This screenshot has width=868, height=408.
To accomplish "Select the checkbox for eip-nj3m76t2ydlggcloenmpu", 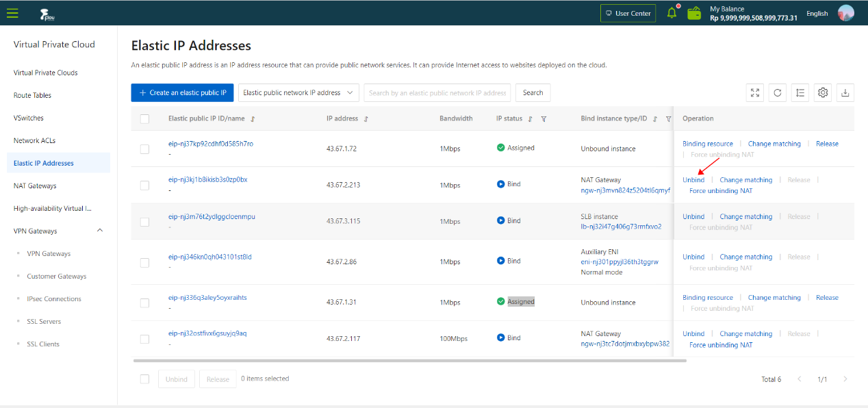I will pos(144,221).
